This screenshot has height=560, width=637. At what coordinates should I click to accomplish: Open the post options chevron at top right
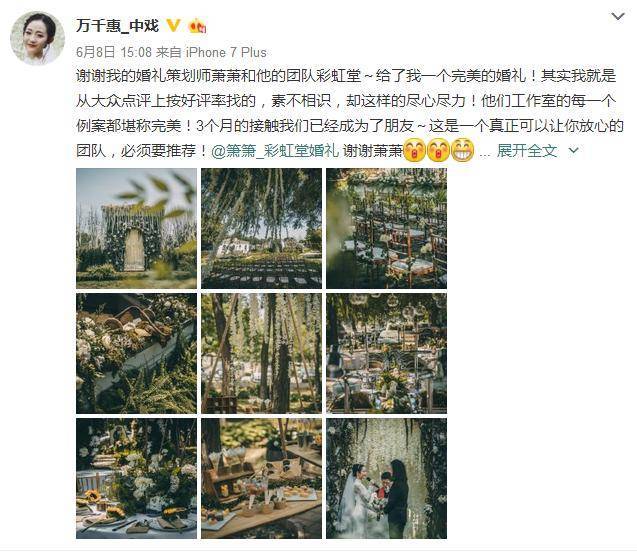(x=618, y=17)
